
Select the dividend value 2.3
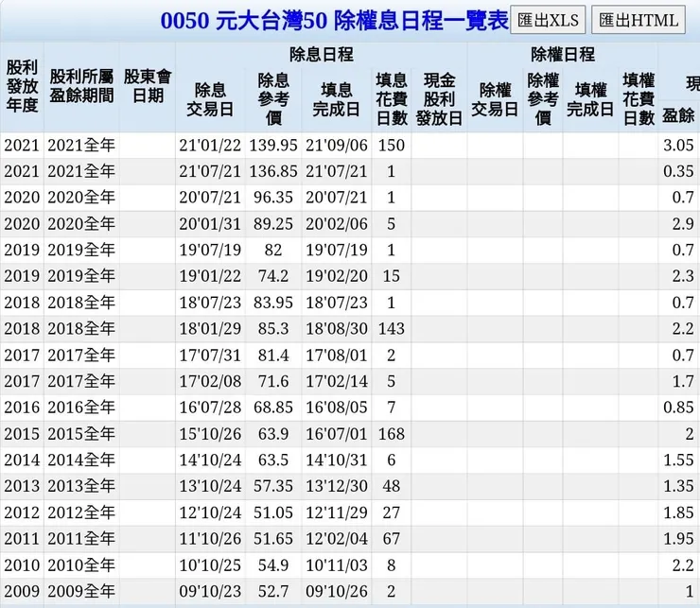click(x=683, y=276)
